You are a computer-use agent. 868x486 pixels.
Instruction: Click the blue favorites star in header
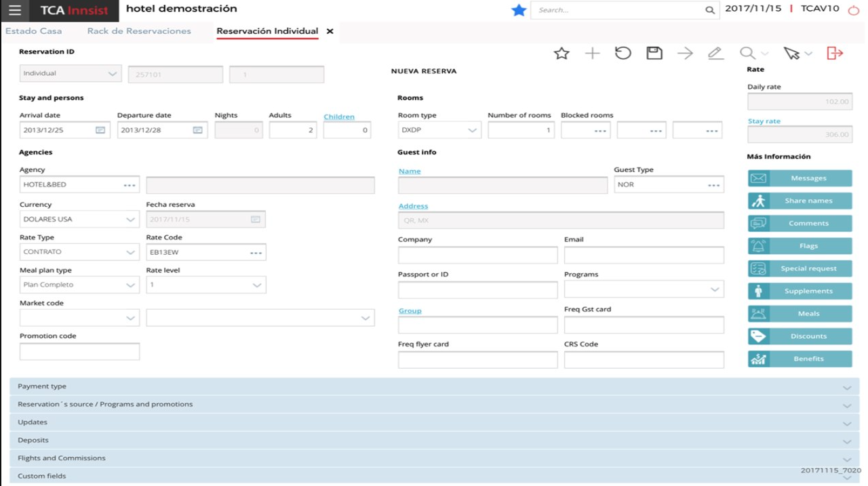click(x=519, y=10)
